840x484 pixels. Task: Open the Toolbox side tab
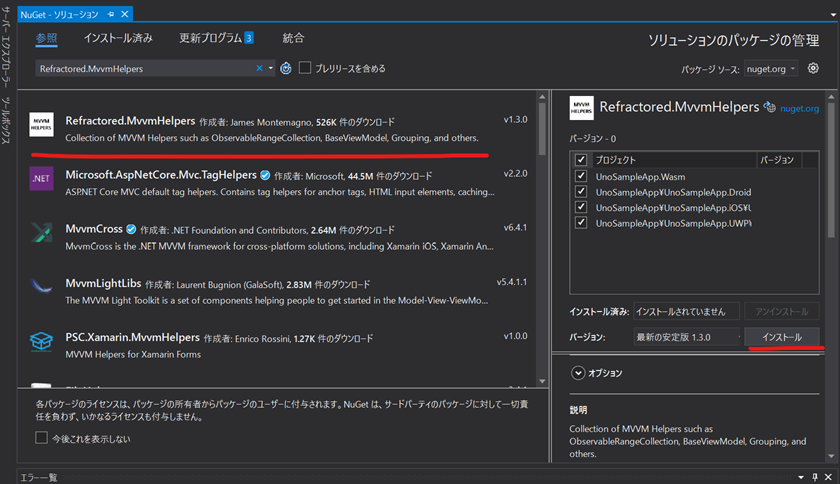(x=5, y=120)
